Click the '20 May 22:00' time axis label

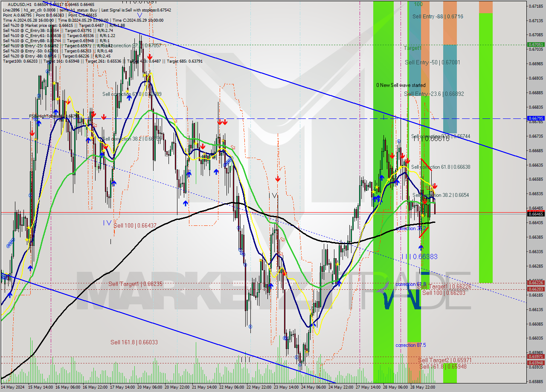(177, 388)
